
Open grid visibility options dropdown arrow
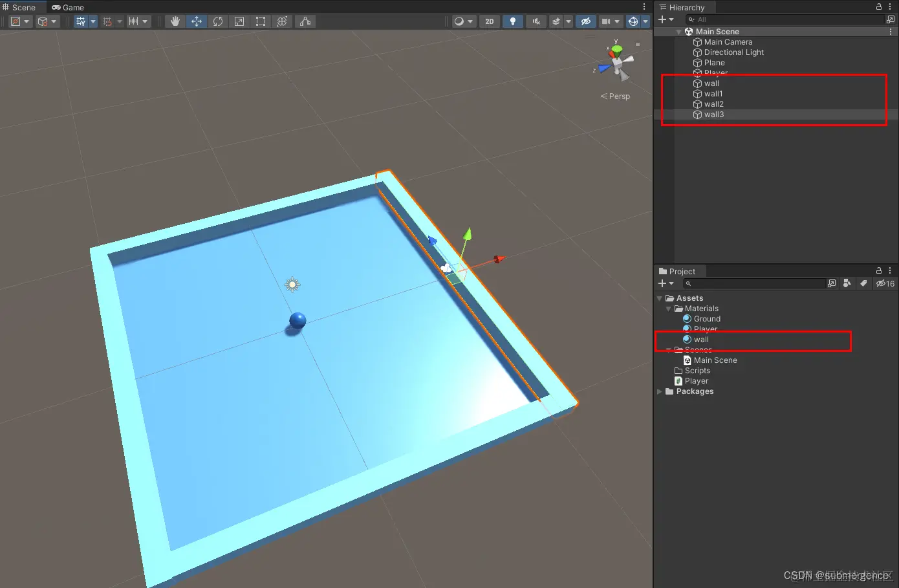click(x=92, y=21)
